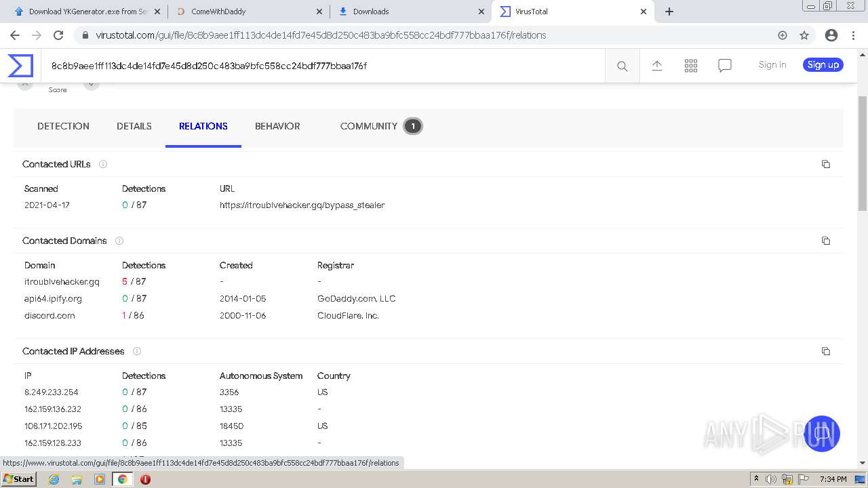Open the comments/chat icon in header
The height and width of the screenshot is (488, 868).
(725, 65)
